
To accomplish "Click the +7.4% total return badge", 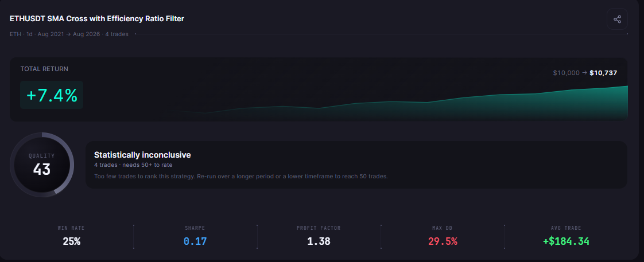I will (x=52, y=95).
